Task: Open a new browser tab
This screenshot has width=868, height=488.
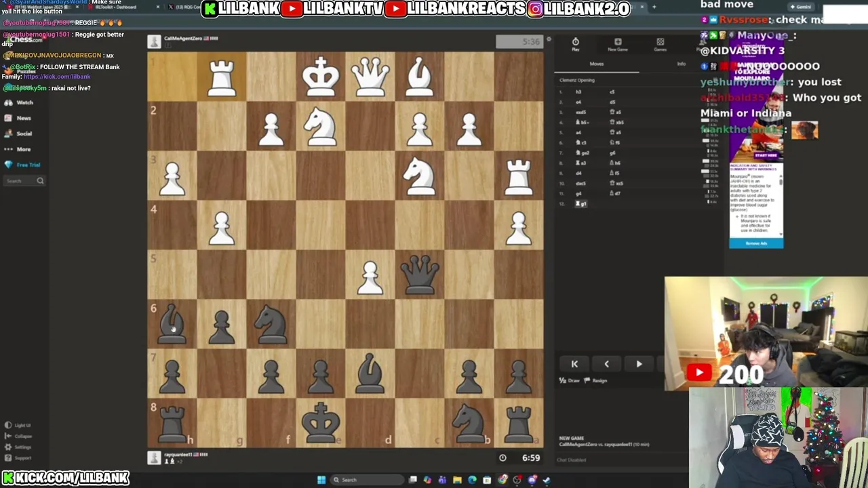Action: (x=654, y=7)
